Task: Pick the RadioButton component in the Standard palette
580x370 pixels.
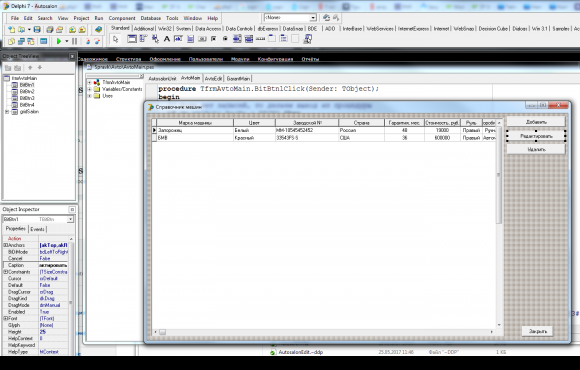Action: (225, 39)
